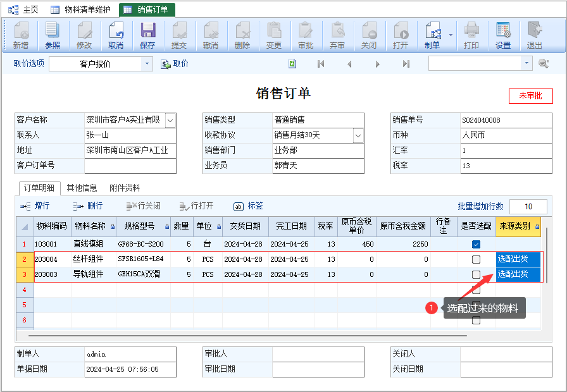The width and height of the screenshot is (567, 392).
Task: Click the 批量增加行数 input field
Action: pyautogui.click(x=528, y=206)
